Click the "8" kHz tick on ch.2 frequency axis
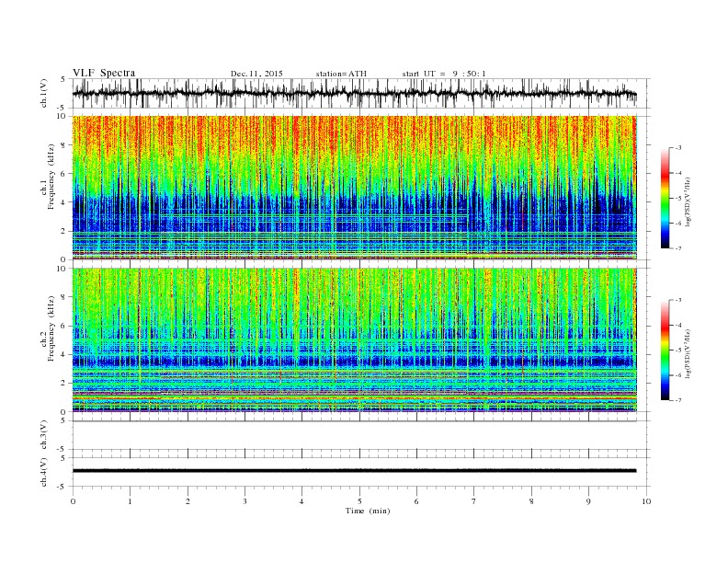Viewport: 728px width, 563px height. 64,297
